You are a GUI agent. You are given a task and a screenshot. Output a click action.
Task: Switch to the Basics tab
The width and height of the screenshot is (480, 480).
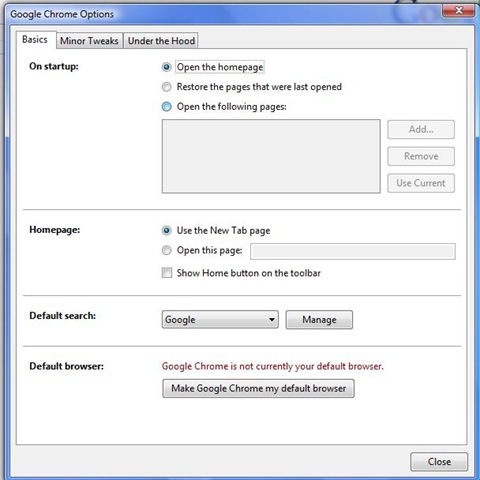coord(35,40)
